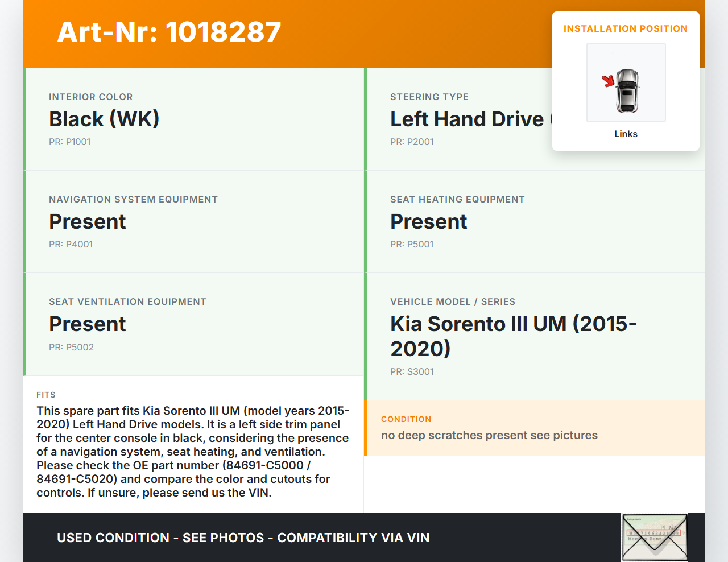Click the car installation position image
The image size is (728, 562).
point(626,82)
